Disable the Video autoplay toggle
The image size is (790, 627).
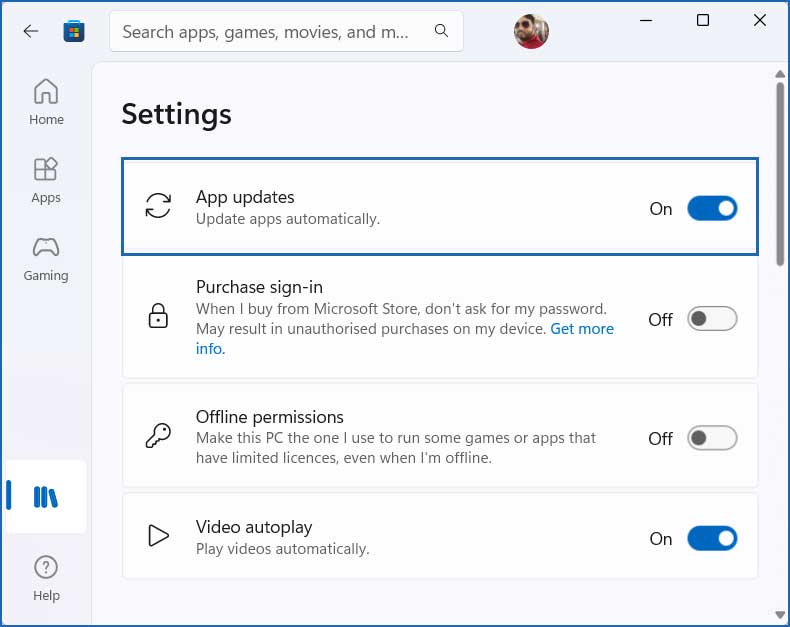(x=712, y=538)
